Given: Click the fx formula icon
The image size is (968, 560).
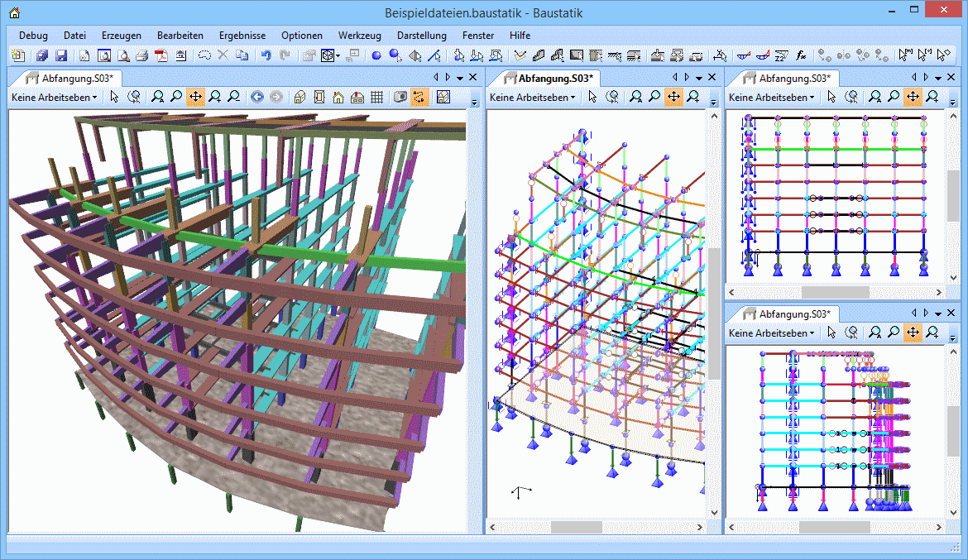Looking at the screenshot, I should coord(801,56).
